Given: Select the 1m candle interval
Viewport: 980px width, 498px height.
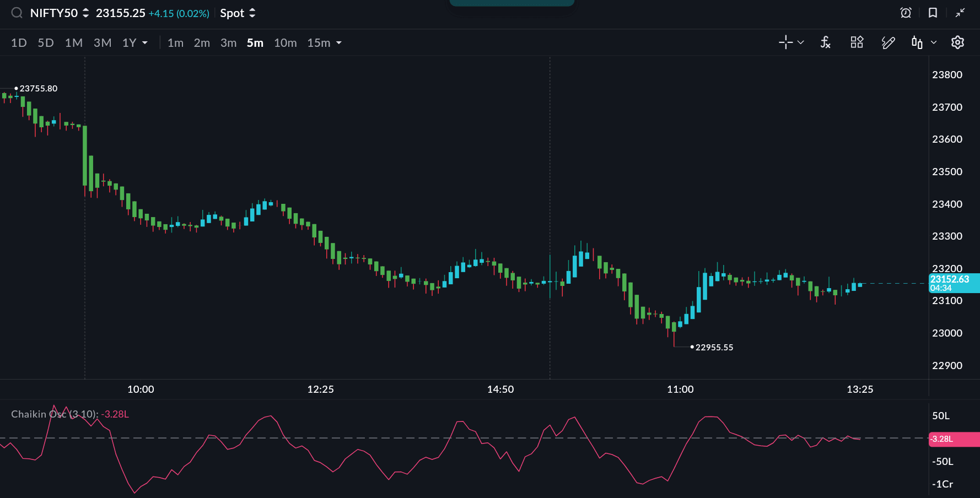Looking at the screenshot, I should coord(175,43).
